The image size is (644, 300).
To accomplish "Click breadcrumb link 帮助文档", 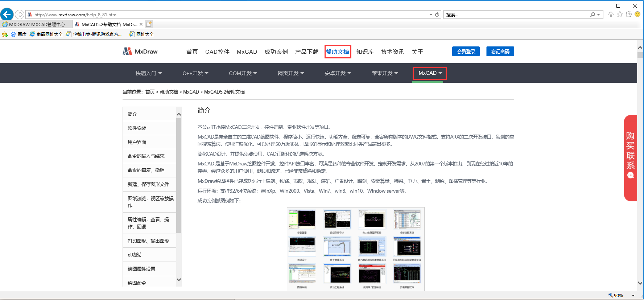I will 169,92.
